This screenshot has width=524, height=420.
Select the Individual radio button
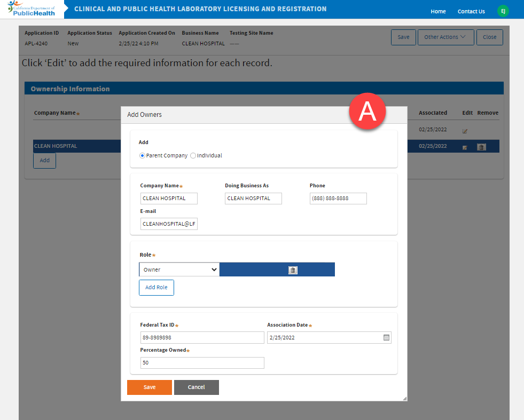(x=193, y=156)
